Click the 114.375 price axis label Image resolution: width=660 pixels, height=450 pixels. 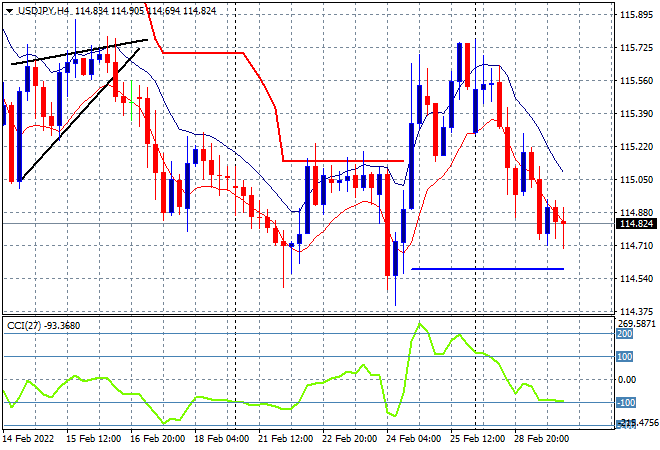[x=636, y=312]
